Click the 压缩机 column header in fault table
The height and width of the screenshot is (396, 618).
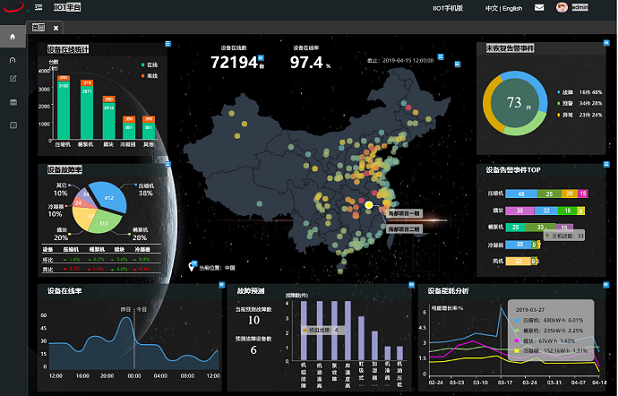(71, 249)
